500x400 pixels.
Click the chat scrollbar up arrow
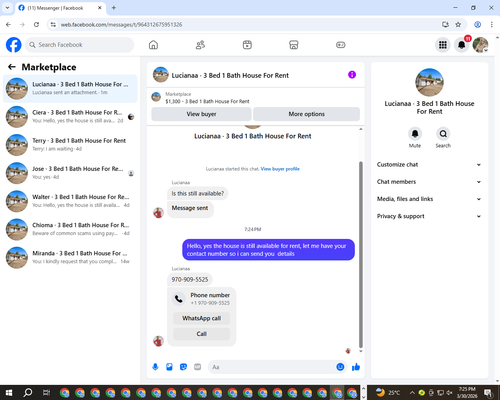tap(361, 129)
